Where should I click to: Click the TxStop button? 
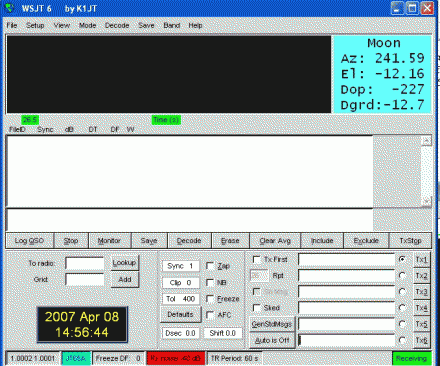click(x=410, y=241)
